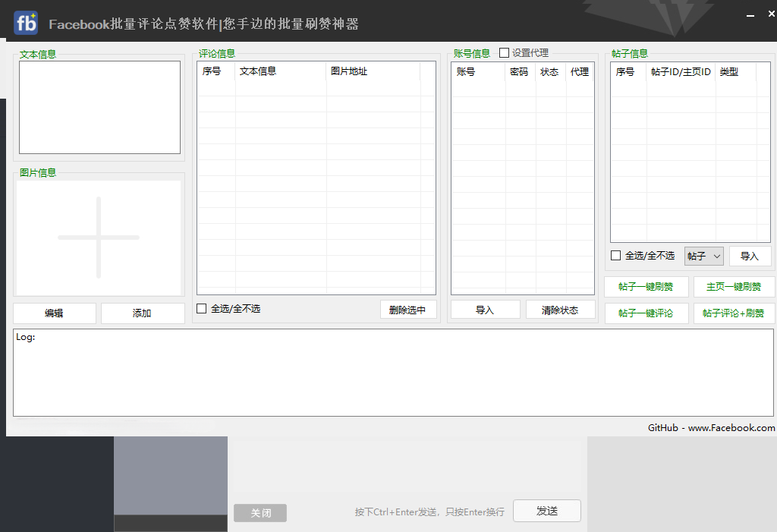Click the GitHub - www.Facebook.com text
777x532 pixels.
(x=712, y=428)
